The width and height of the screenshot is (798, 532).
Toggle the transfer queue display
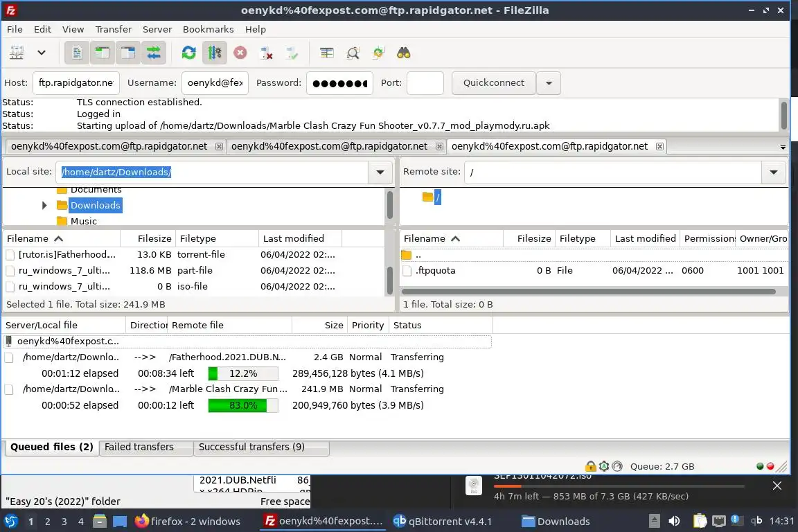pyautogui.click(x=153, y=53)
